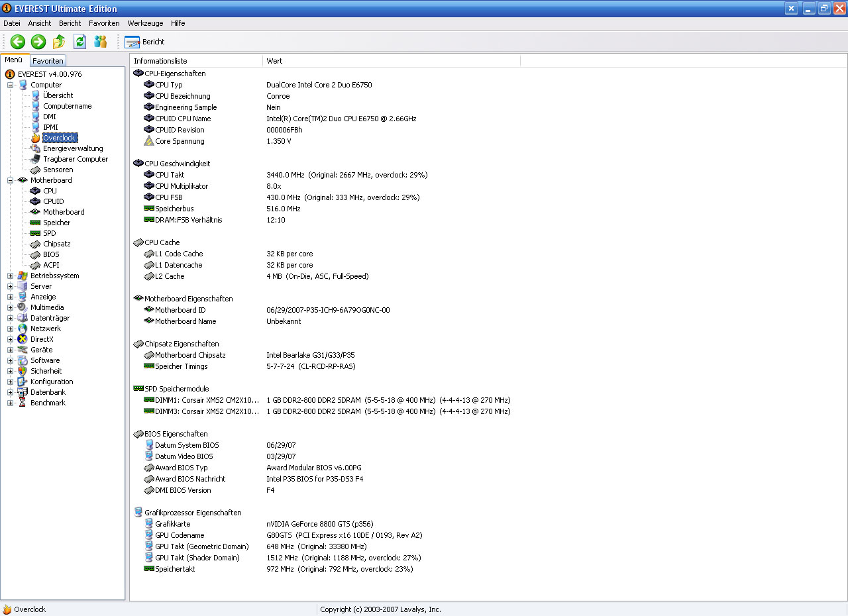This screenshot has width=848, height=616.
Task: Select the ACPI icon in tree
Action: tap(36, 265)
